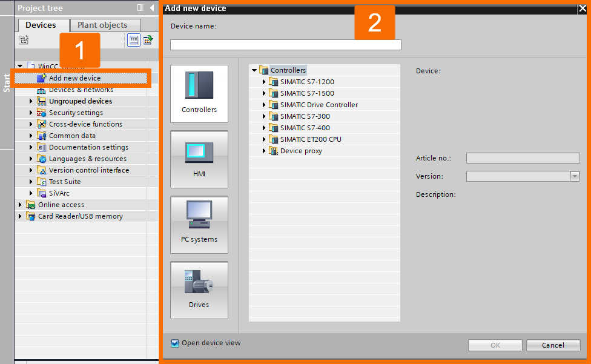Click the Card Reader/USB memory icon
Screen dimensions: 591x364
tap(30, 216)
